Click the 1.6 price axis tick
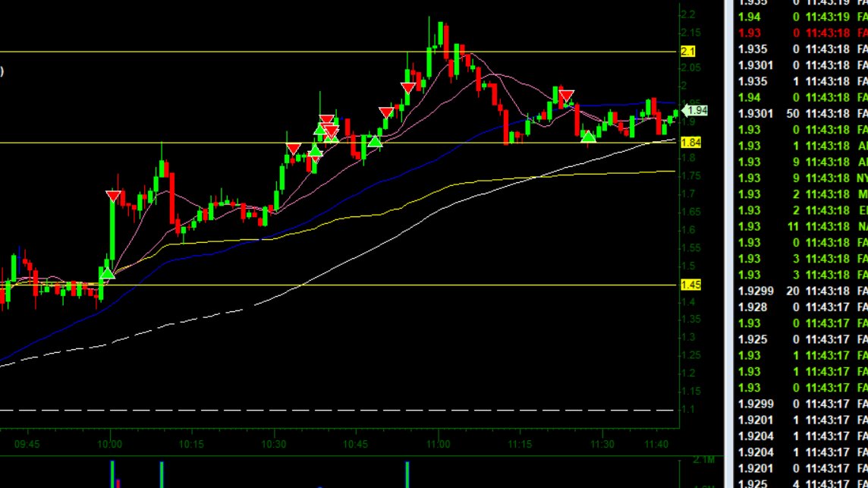Image resolution: width=868 pixels, height=488 pixels. point(687,230)
